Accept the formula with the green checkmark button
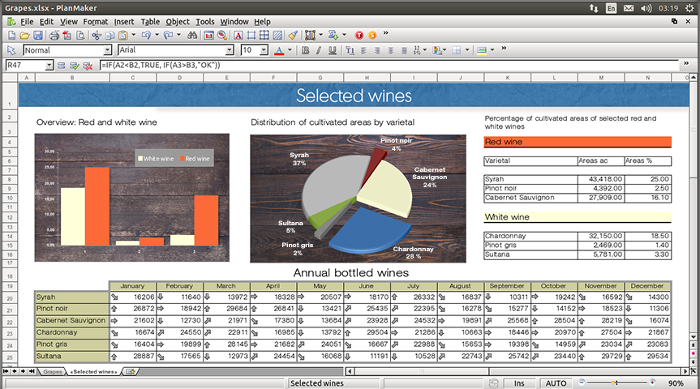Screen dimensions: 700x389 pyautogui.click(x=74, y=66)
